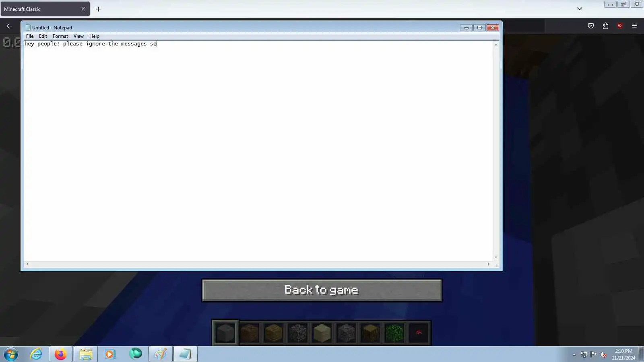
Task: Select the dirt block in Minecraft hotbar
Action: tap(250, 333)
